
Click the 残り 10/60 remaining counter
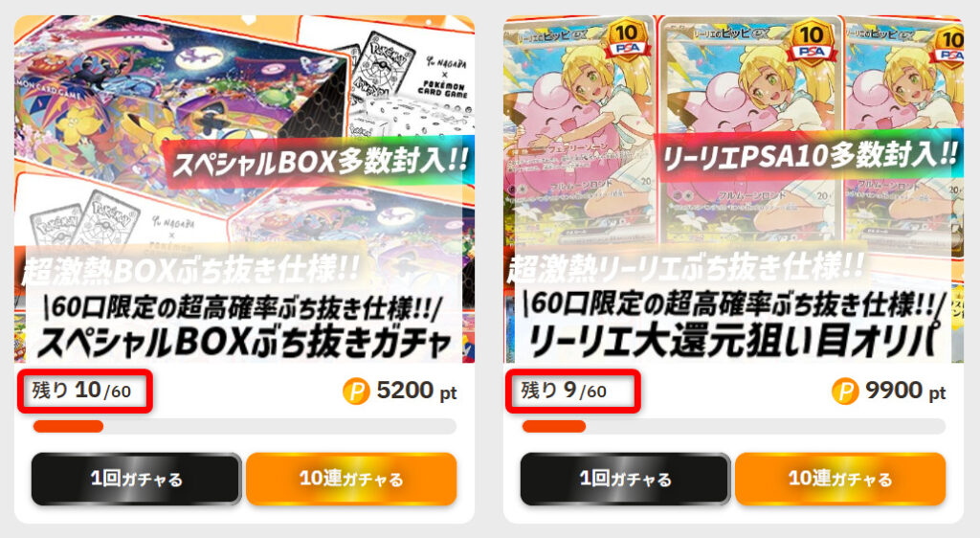(x=82, y=392)
